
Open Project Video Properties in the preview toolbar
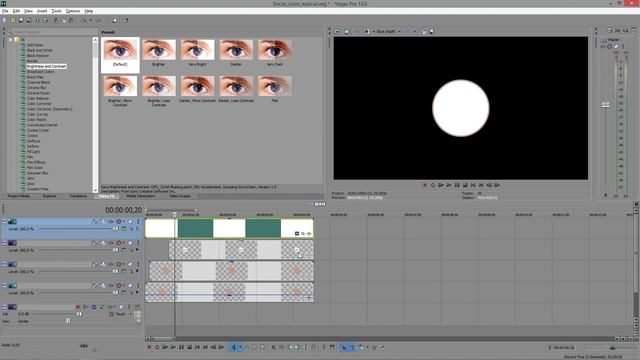[x=337, y=31]
